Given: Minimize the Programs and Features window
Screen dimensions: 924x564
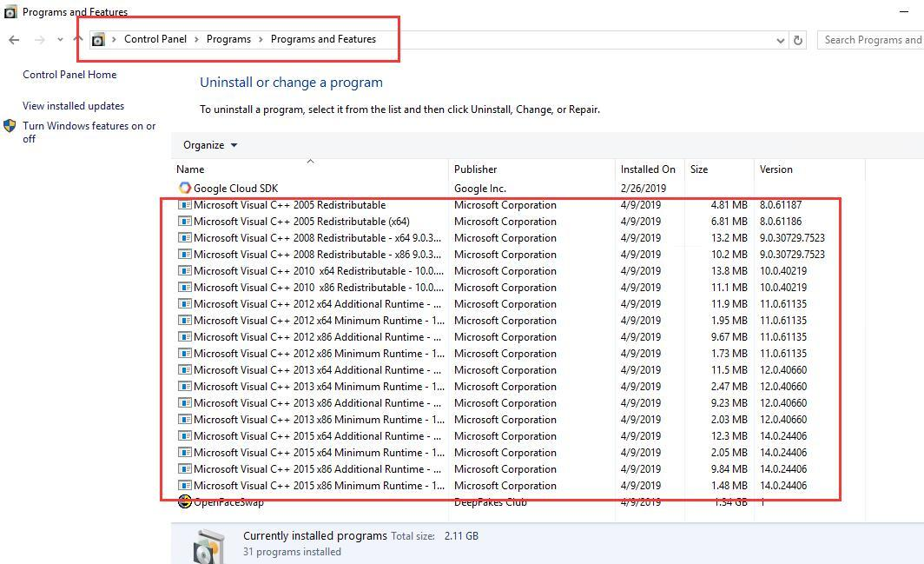Looking at the screenshot, I should click(904, 11).
